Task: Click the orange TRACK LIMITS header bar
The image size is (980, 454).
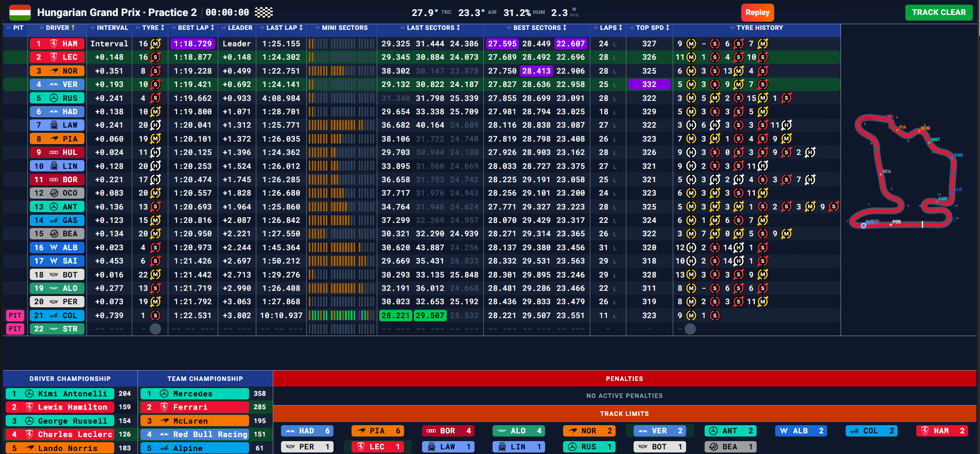Action: (x=624, y=413)
